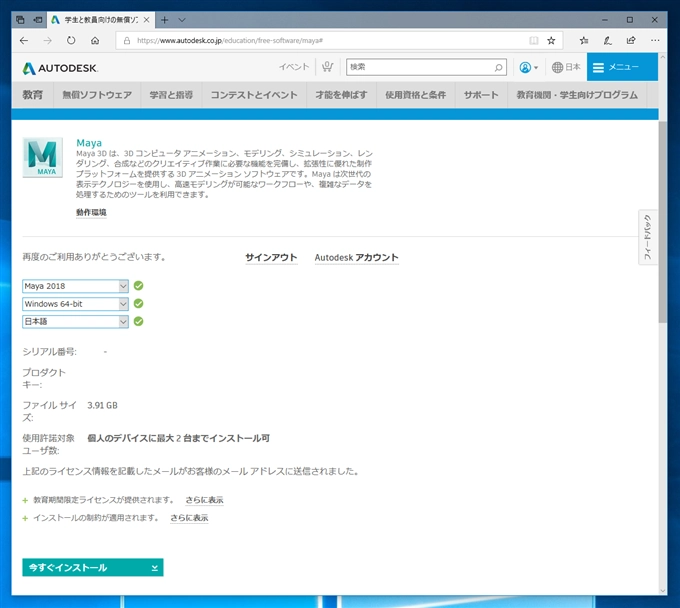Open the 使用資格と条件 menu item

(415, 95)
